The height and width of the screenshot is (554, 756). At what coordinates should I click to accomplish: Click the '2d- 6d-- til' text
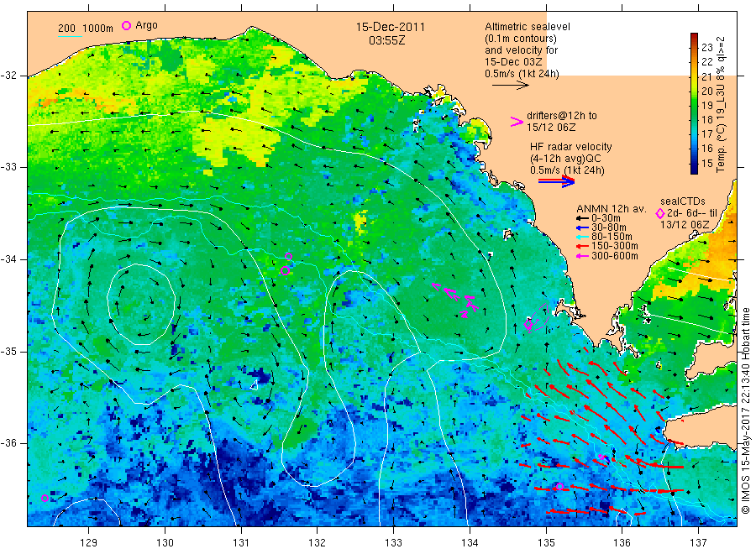coord(692,213)
